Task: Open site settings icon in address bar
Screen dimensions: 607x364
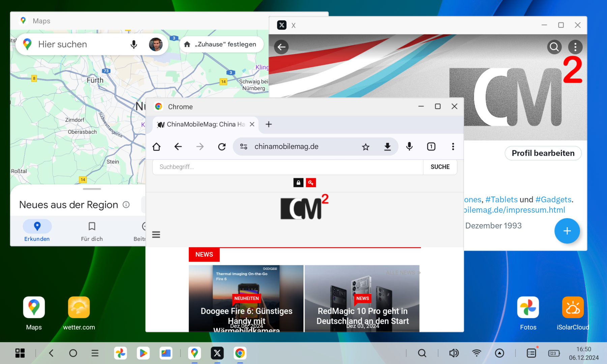Action: [243, 147]
